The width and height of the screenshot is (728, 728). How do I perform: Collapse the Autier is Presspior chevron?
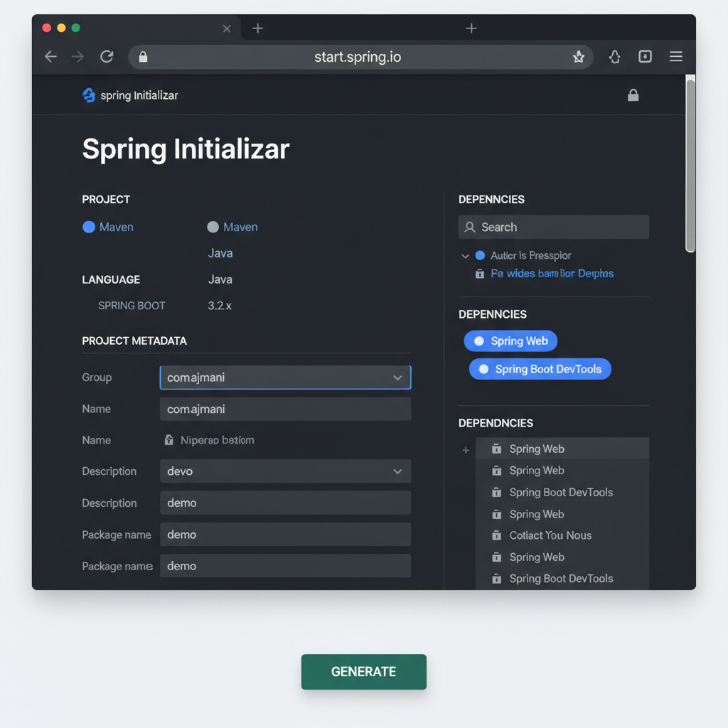tap(465, 256)
